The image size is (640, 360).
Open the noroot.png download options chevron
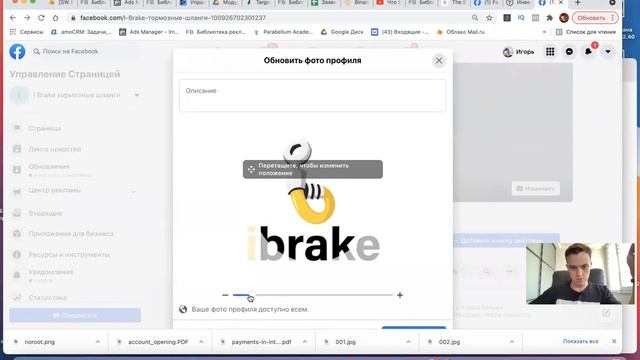98,342
